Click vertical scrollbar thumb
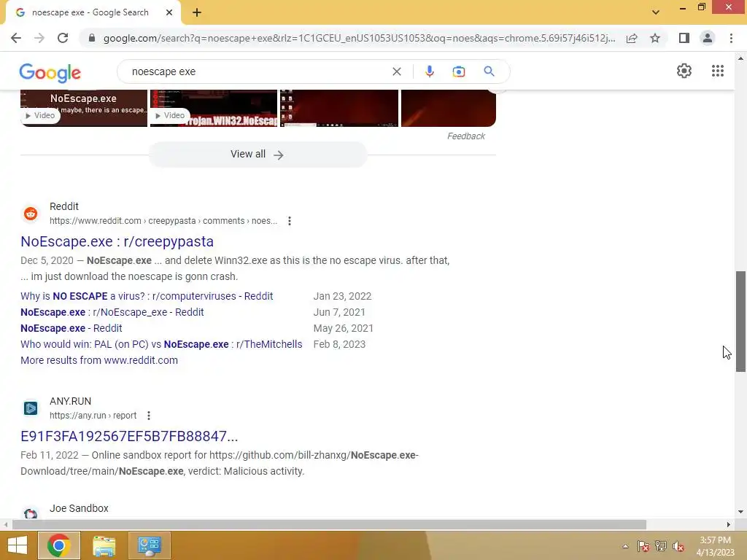 740,322
